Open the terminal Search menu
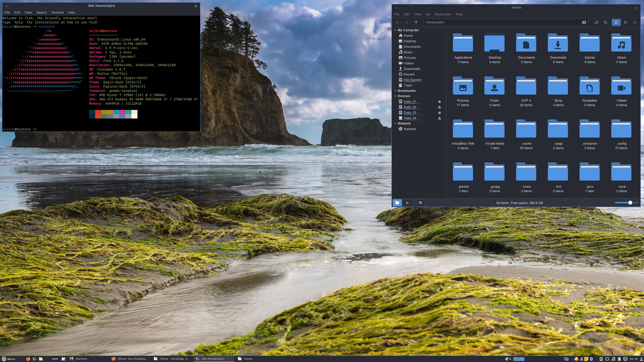The width and height of the screenshot is (644, 362). click(x=42, y=13)
